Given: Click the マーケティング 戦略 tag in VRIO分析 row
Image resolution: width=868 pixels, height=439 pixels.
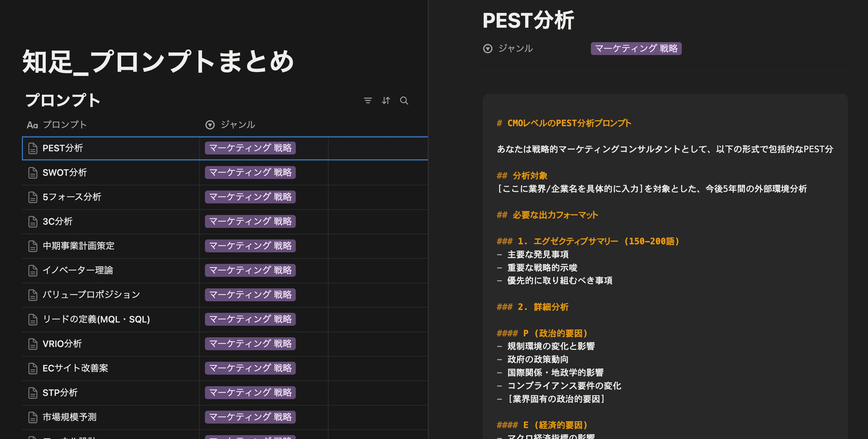Looking at the screenshot, I should (250, 344).
